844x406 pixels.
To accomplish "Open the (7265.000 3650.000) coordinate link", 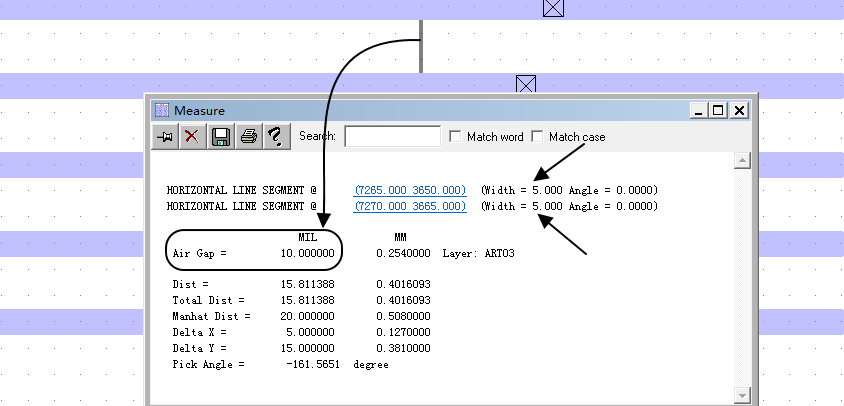I will click(410, 190).
